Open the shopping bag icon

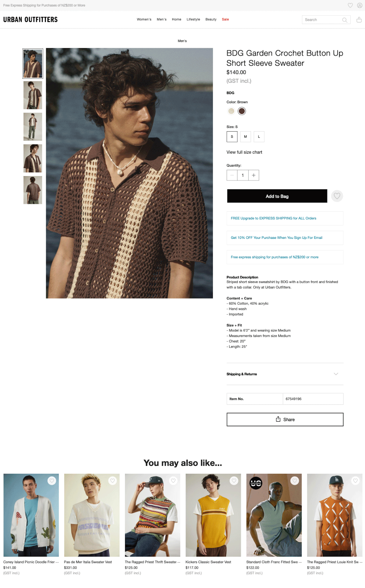[x=359, y=19]
